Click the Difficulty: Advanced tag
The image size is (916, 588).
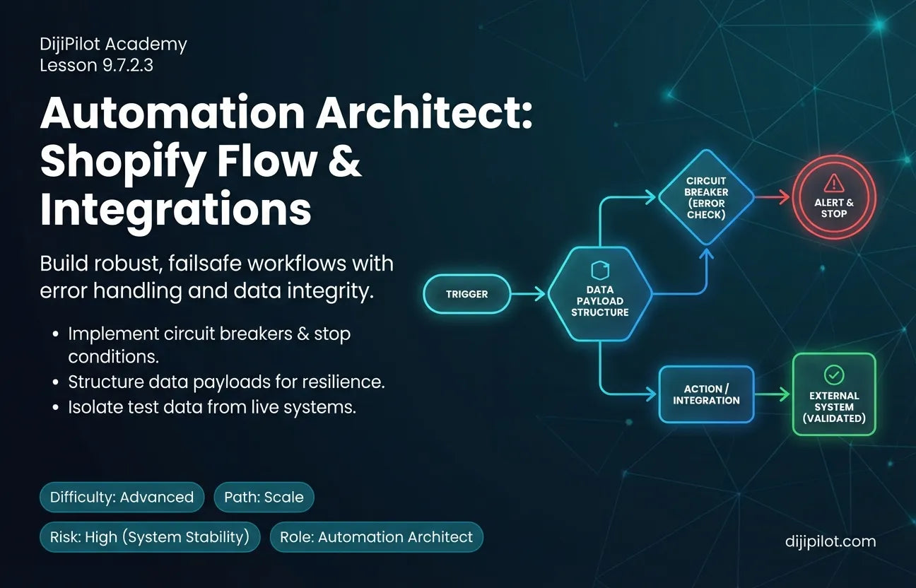tap(122, 497)
